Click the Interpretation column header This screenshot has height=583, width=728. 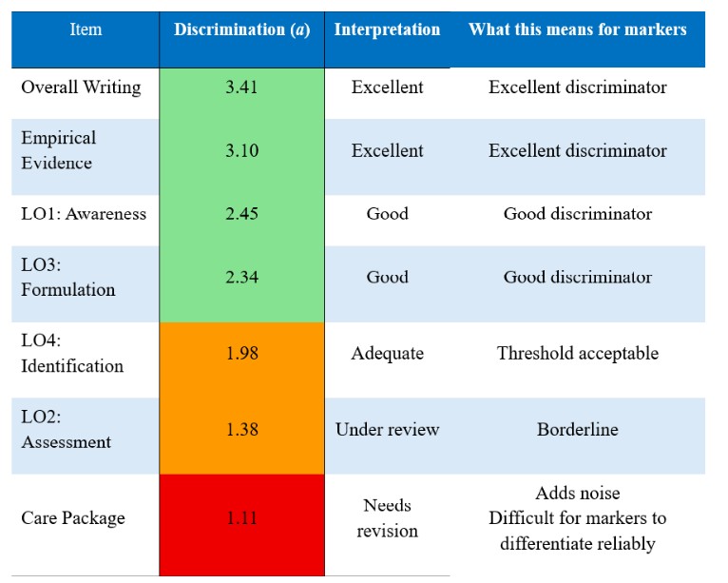[387, 40]
